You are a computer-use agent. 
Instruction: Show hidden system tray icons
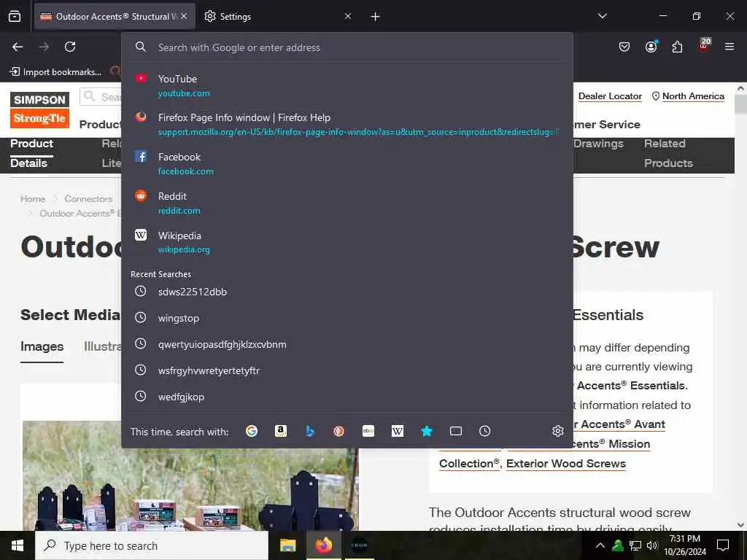point(600,545)
